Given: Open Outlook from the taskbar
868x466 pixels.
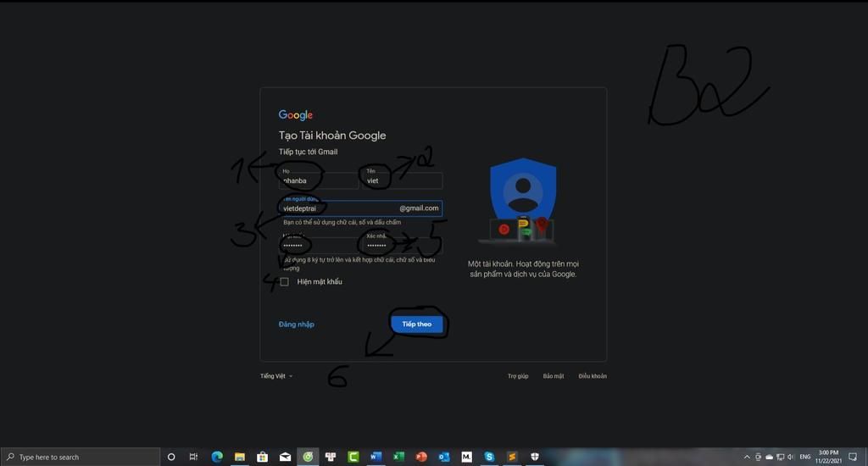Looking at the screenshot, I should click(444, 457).
